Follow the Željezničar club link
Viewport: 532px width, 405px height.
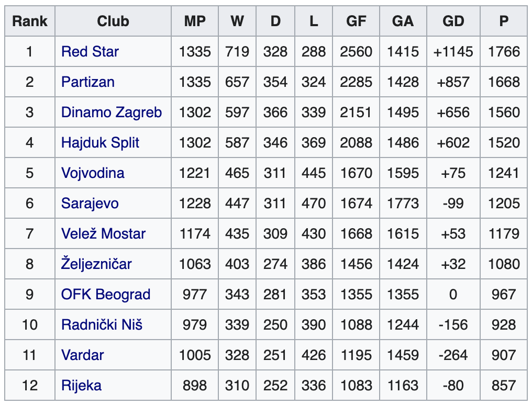coord(96,264)
